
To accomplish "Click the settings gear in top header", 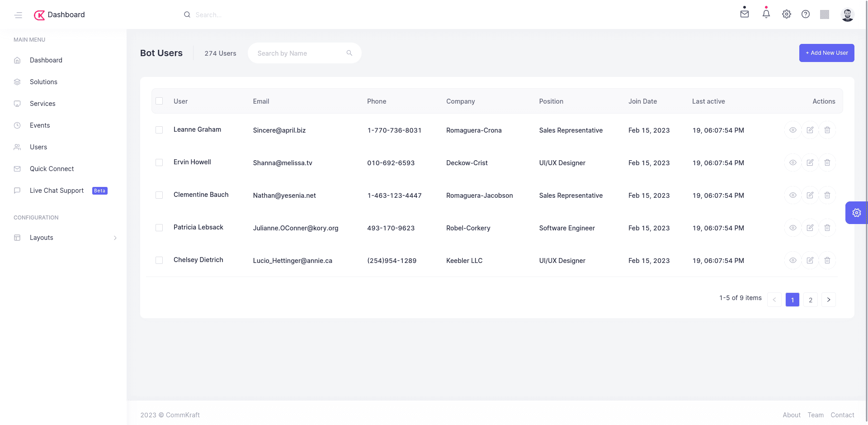I will (x=786, y=14).
